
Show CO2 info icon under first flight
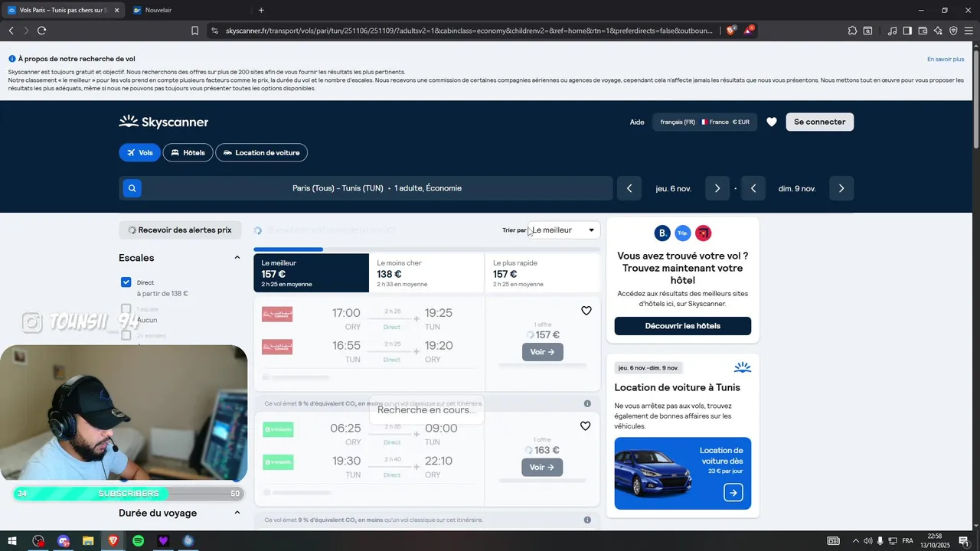coord(587,403)
